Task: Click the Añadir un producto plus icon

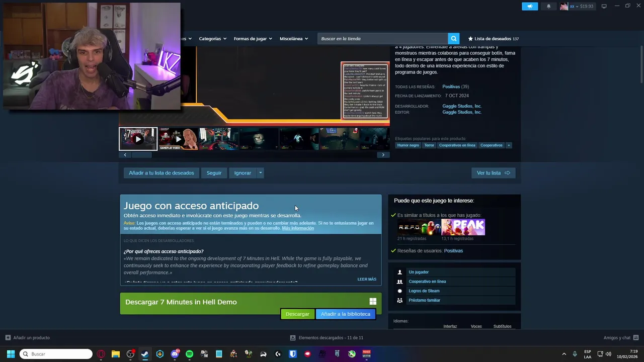Action: click(8, 338)
